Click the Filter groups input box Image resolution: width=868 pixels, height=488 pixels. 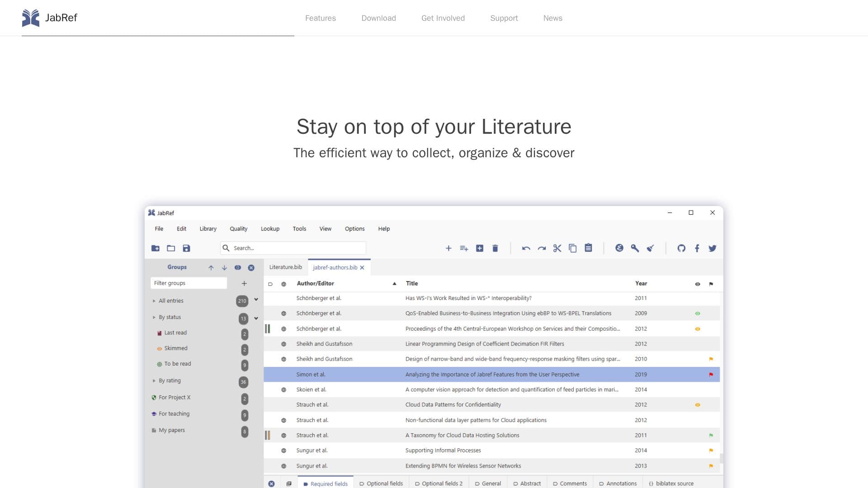coord(189,283)
